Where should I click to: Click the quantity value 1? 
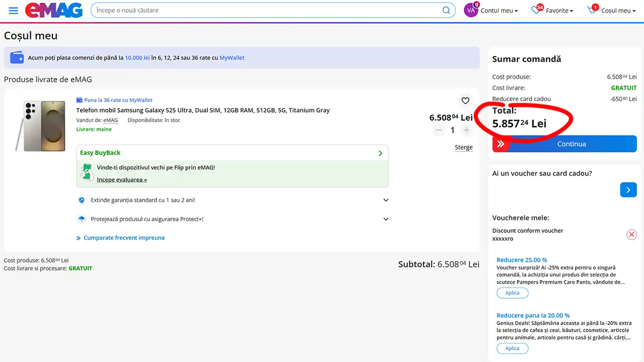(x=452, y=130)
